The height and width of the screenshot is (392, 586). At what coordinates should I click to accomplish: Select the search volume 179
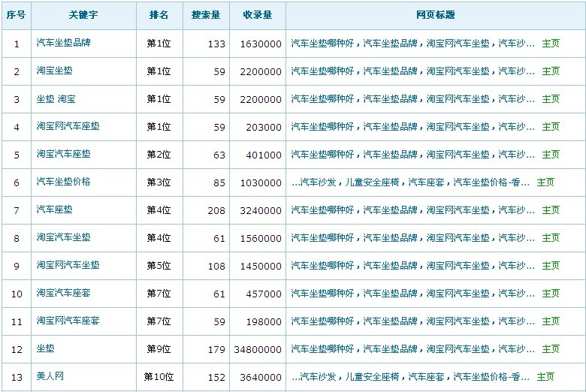coord(216,350)
